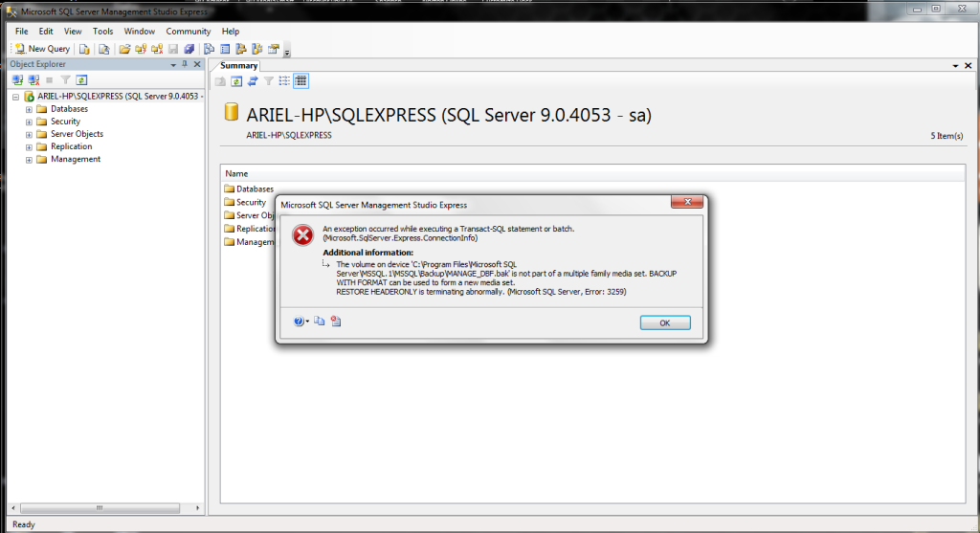The height and width of the screenshot is (533, 980).
Task: Click the help icon in error dialog
Action: [300, 322]
